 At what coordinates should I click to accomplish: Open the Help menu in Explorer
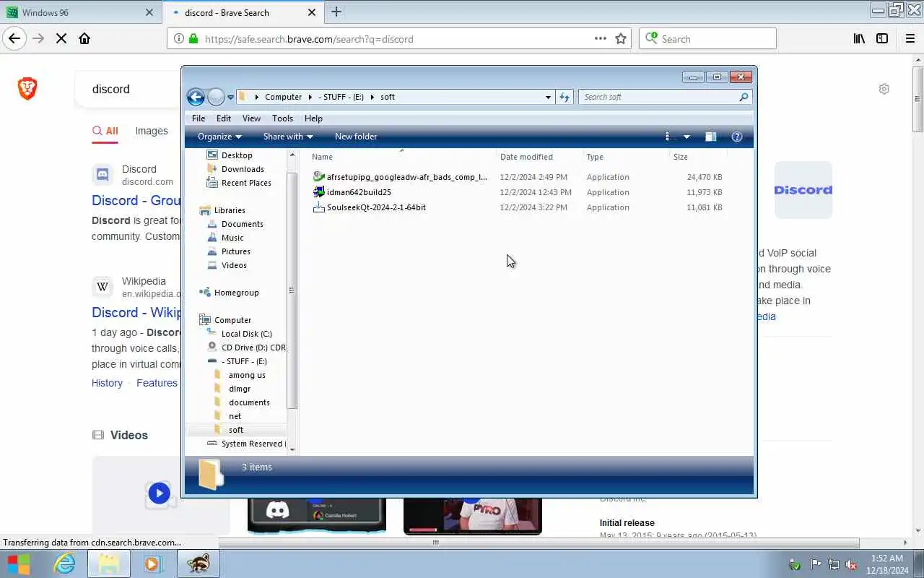coord(313,118)
